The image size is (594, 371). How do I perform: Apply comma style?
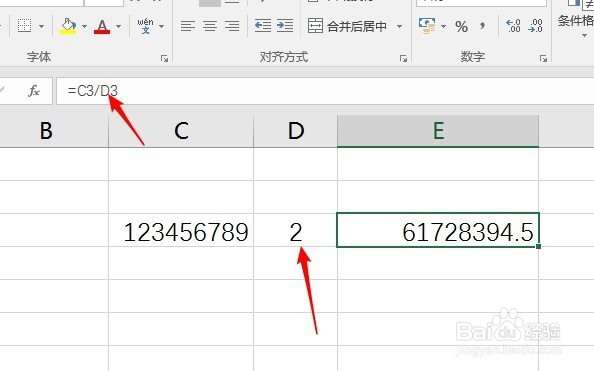coord(482,26)
